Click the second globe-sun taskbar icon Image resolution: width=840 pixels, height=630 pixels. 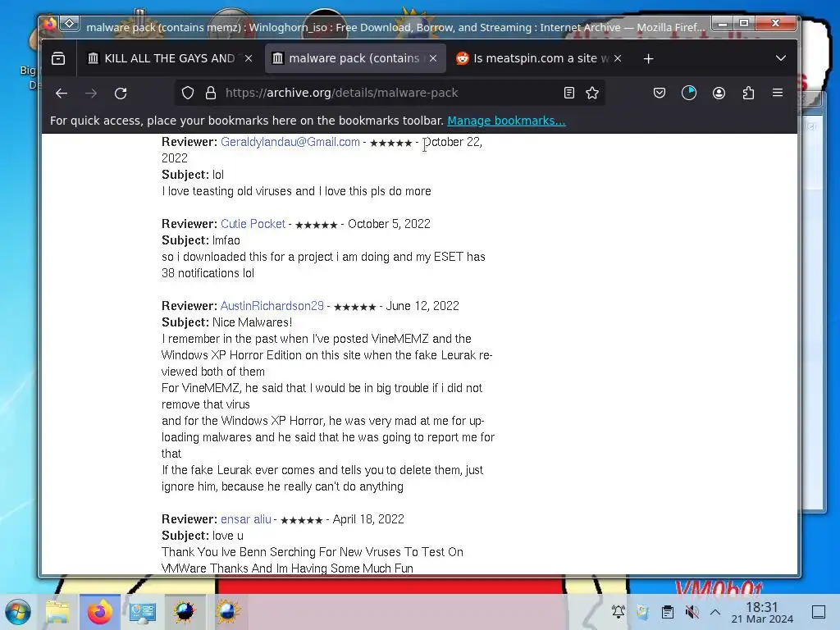(228, 612)
